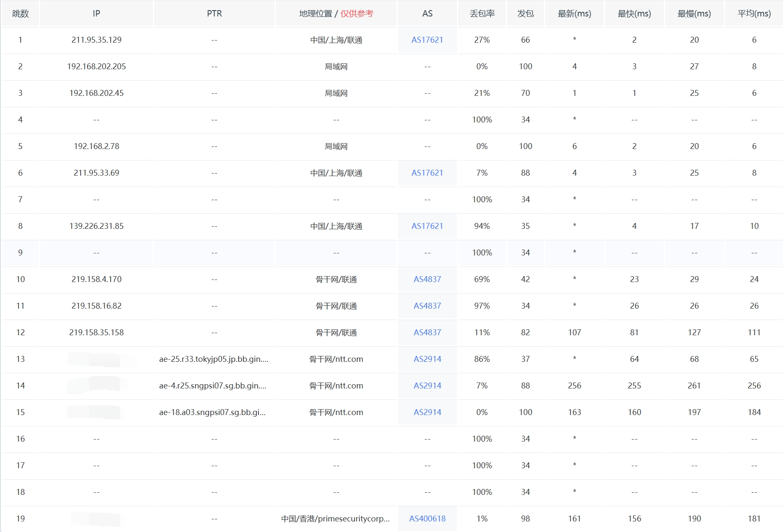Open the AS400618 link

(427, 518)
